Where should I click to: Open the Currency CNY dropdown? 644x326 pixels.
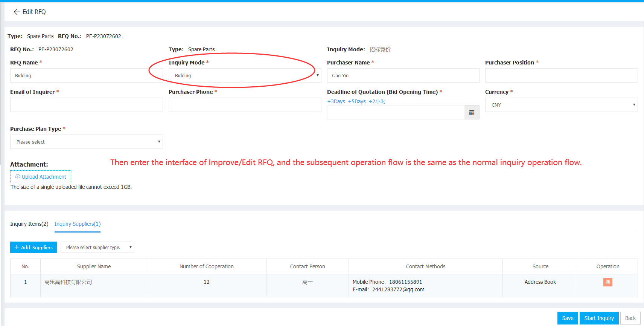(561, 105)
